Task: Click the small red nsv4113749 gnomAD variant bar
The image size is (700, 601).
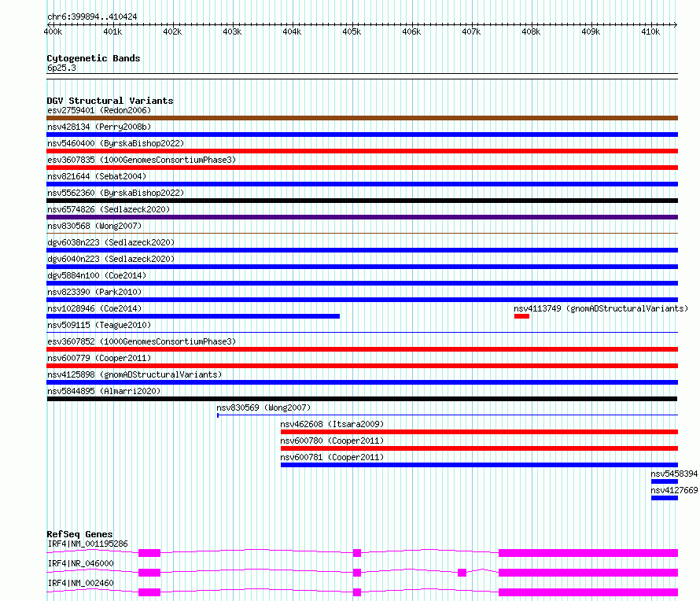Action: [521, 316]
